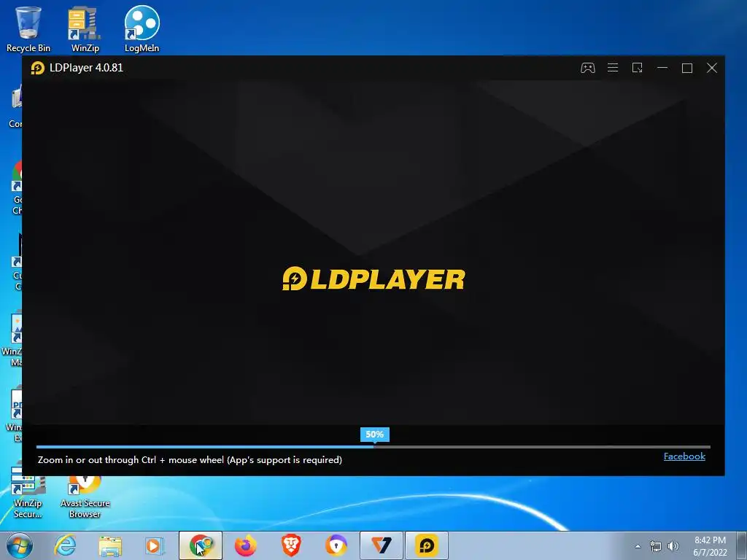Click the LDPlayer logo in title bar
Screen dimensions: 747x560
tap(38, 68)
